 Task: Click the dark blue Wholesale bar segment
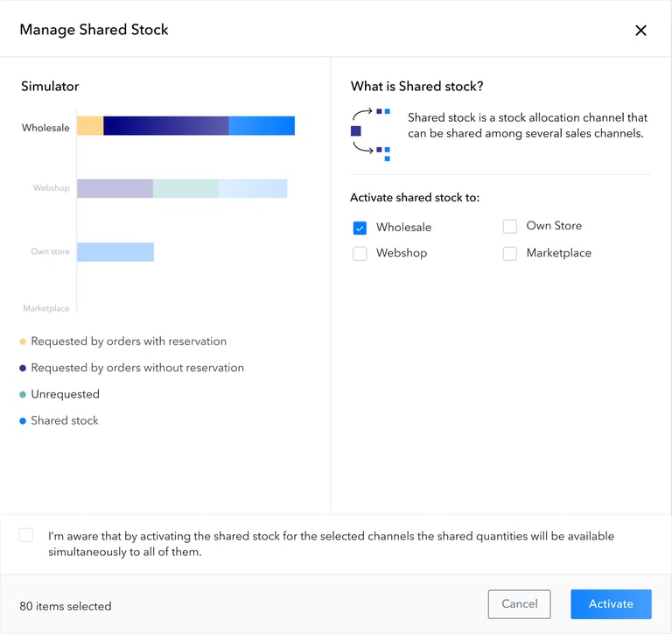[166, 126]
